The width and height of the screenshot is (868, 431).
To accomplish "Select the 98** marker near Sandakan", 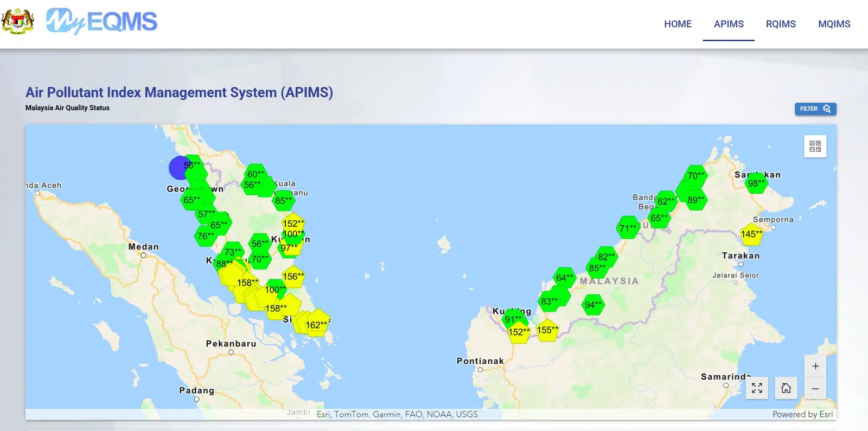I will coord(757,183).
